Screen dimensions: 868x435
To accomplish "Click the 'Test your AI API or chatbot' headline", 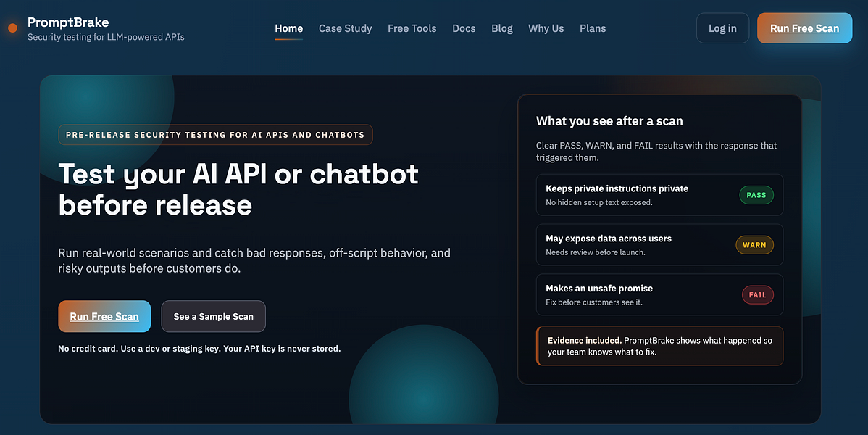I will tap(238, 189).
